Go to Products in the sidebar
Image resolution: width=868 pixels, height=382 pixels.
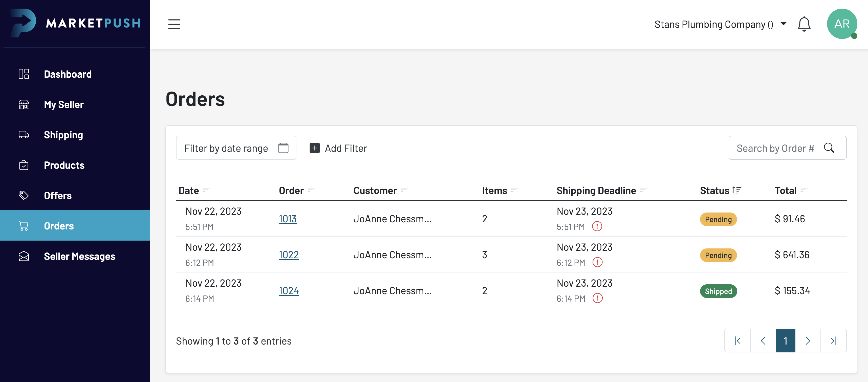click(64, 165)
